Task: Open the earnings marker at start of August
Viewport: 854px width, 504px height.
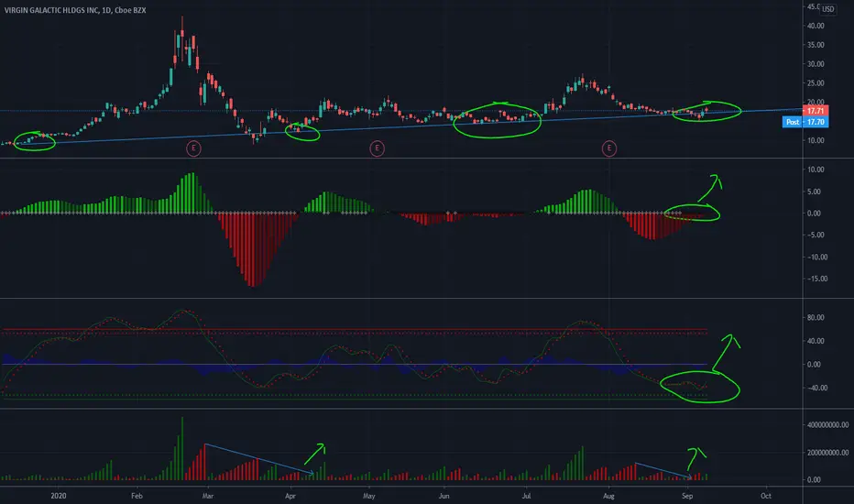Action: [609, 148]
